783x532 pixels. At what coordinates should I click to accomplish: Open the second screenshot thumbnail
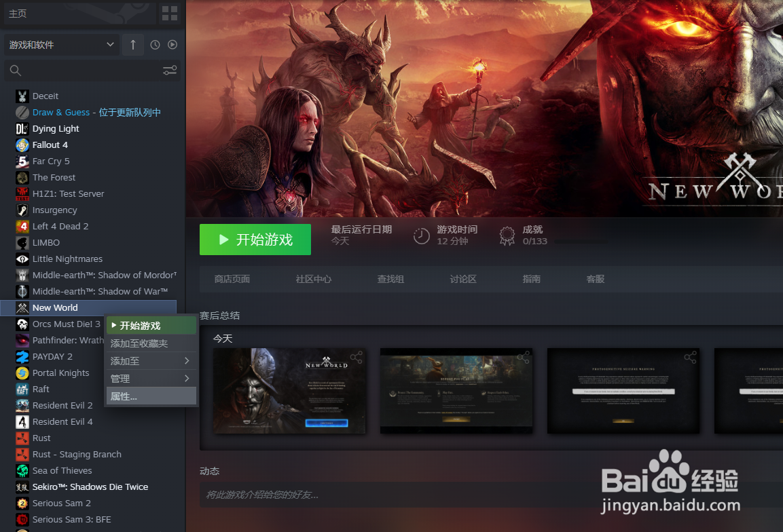[456, 391]
